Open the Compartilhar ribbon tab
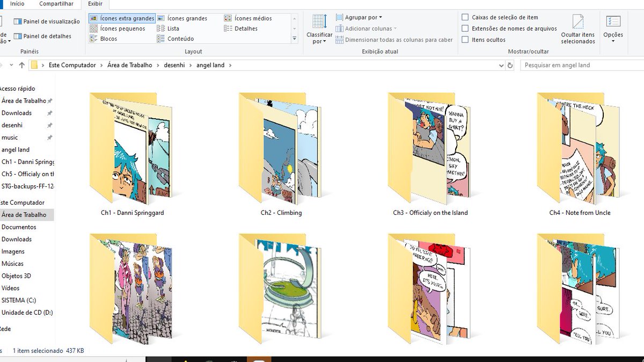 56,4
